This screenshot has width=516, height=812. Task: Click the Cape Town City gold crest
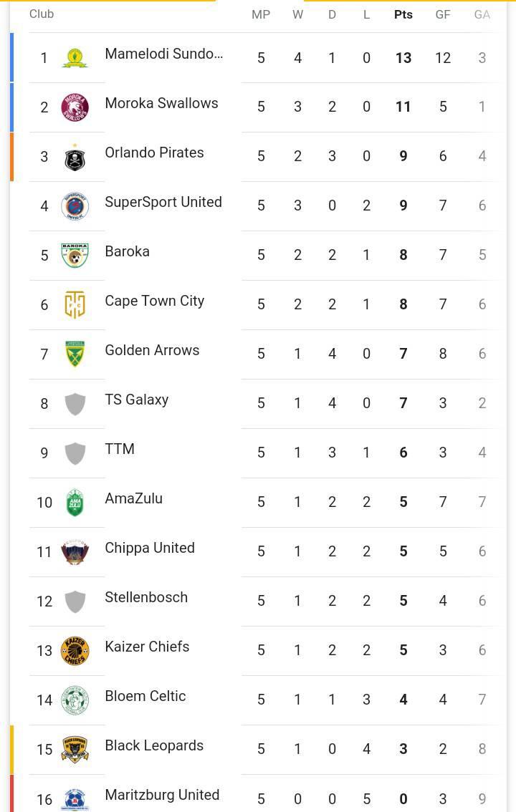(x=75, y=304)
